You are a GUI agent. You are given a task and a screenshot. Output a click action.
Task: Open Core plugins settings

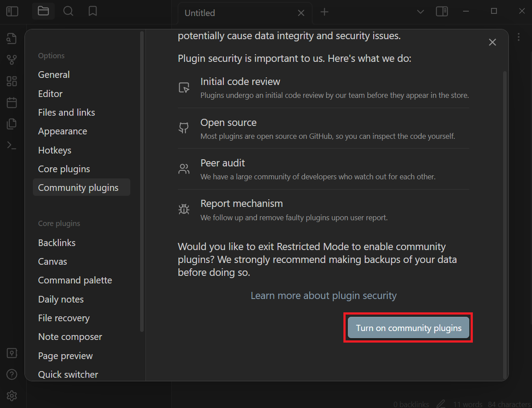81,169
